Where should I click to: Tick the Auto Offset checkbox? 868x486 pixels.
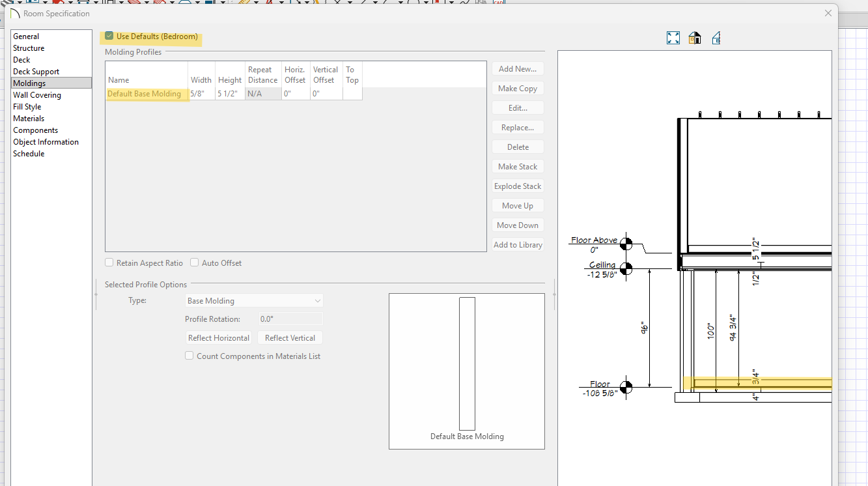(195, 263)
